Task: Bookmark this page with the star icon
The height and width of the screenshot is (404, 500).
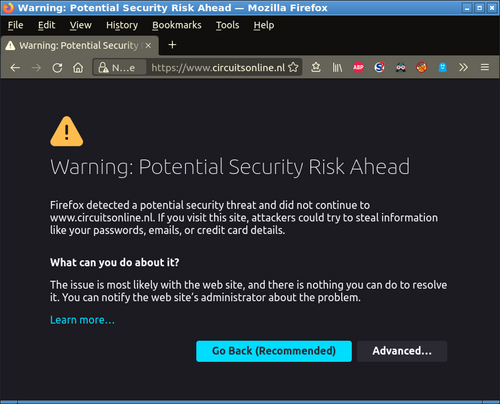Action: 293,67
